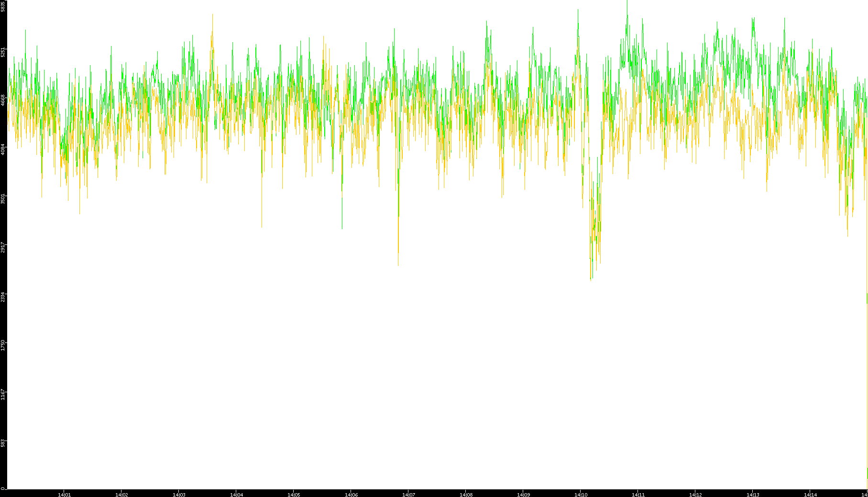The height and width of the screenshot is (497, 868).
Task: Click the 5835 maximum value label
Action: [3, 6]
